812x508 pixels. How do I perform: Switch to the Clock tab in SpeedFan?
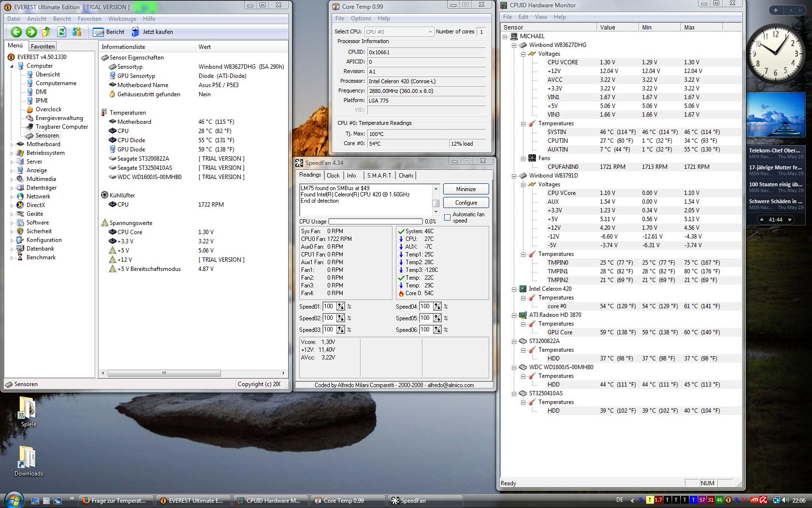tap(333, 176)
